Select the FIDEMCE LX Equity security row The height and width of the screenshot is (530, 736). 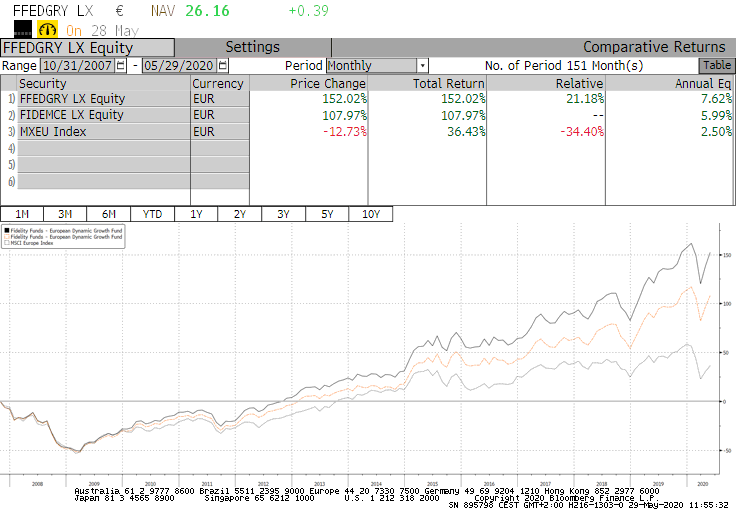coord(104,115)
